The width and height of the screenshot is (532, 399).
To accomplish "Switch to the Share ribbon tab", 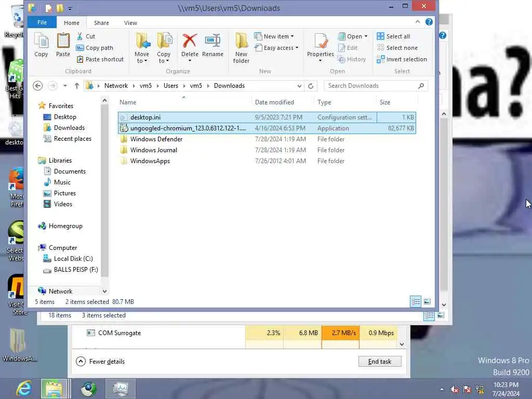I will [x=101, y=23].
